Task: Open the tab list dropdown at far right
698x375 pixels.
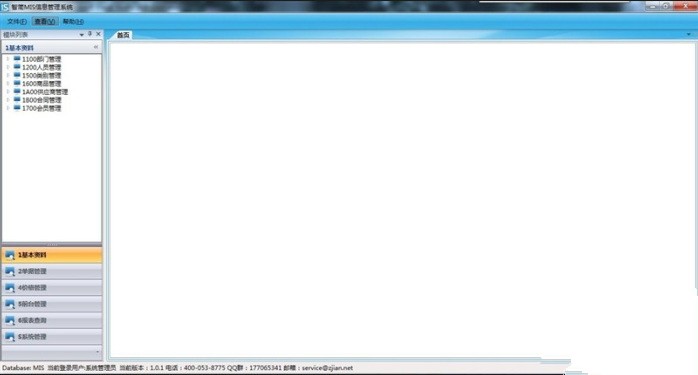Action: (689, 34)
